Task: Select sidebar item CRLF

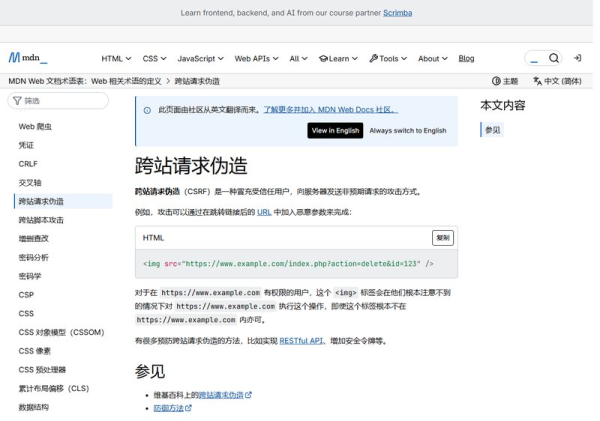Action: pos(28,164)
